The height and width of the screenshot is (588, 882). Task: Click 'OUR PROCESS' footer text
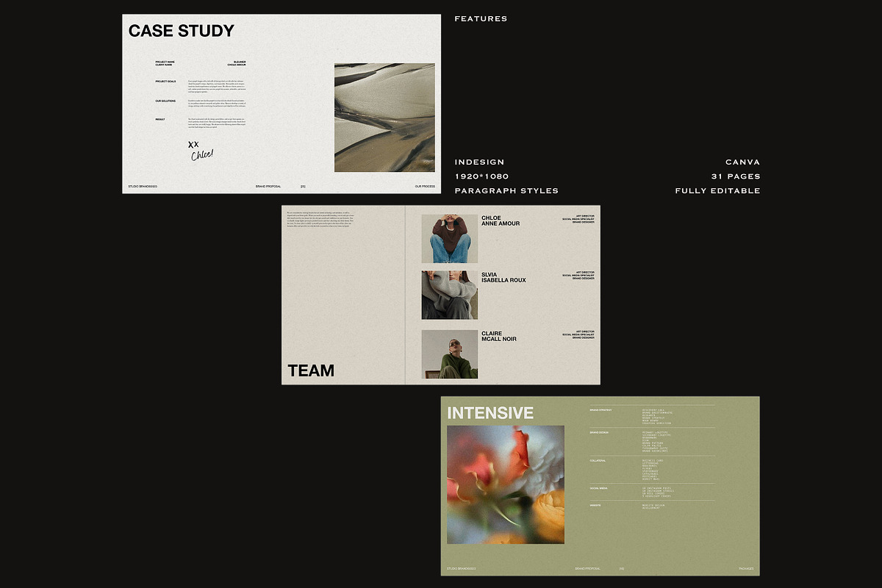point(425,187)
